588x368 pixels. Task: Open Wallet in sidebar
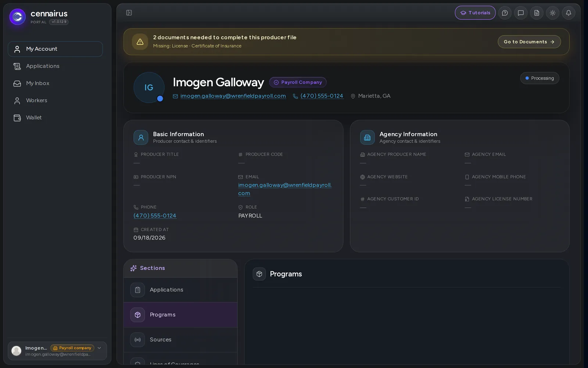(x=55, y=118)
